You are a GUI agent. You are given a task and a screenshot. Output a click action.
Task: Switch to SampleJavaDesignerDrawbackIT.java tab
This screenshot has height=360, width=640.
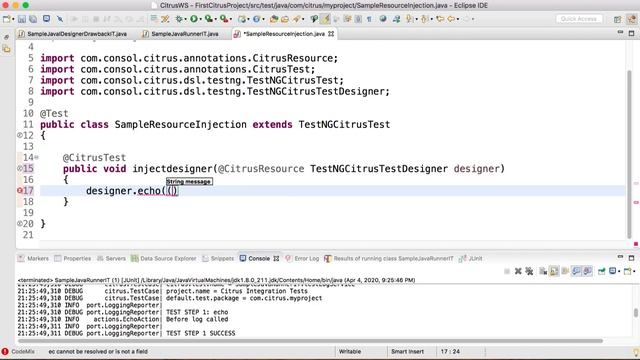[x=73, y=34]
